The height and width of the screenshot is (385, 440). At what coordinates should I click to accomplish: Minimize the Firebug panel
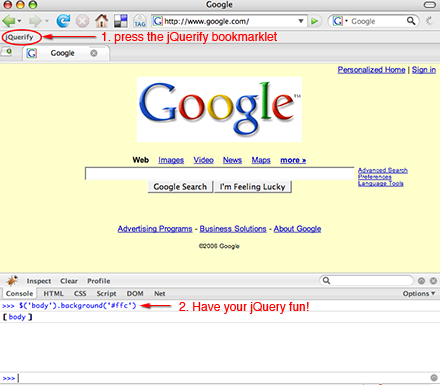click(421, 281)
